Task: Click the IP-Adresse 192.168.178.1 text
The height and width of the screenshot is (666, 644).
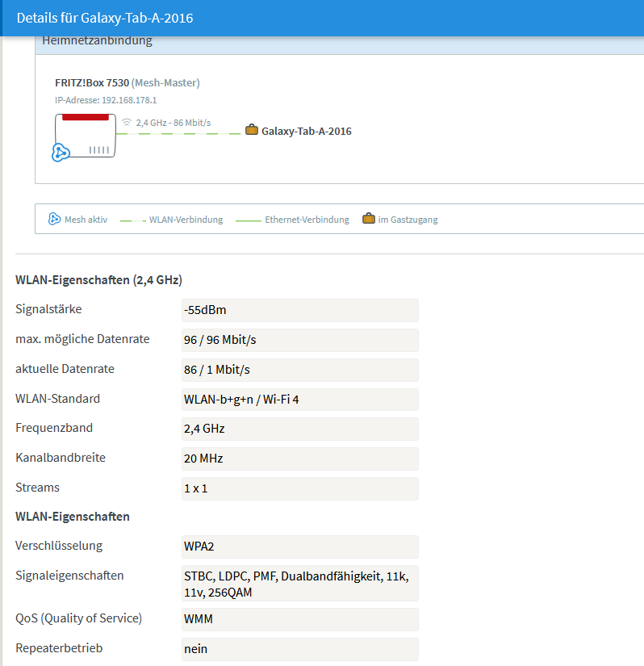Action: pos(106,100)
